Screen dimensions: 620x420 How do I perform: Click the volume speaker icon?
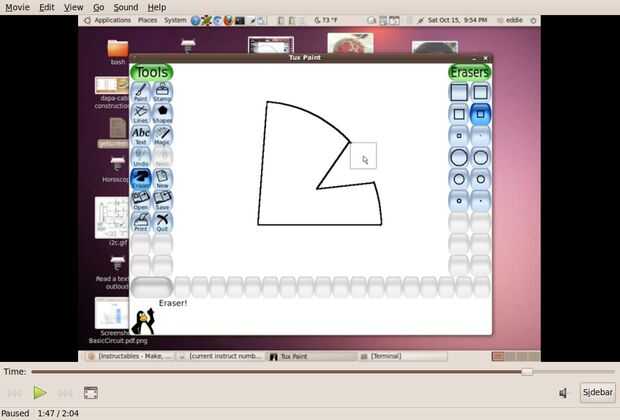563,393
